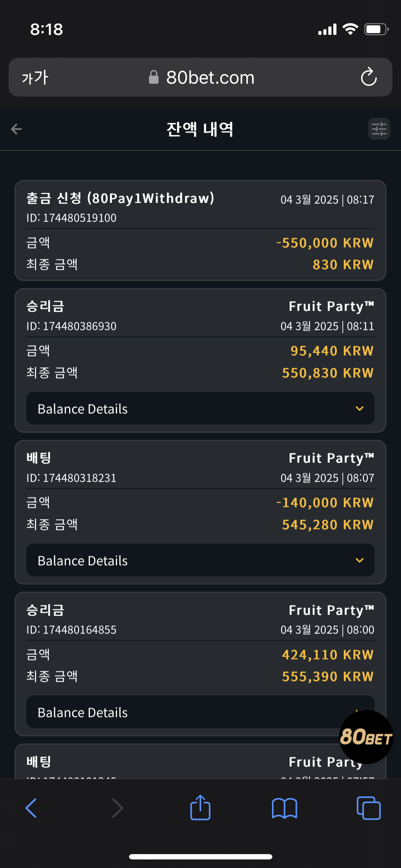This screenshot has width=401, height=868.
Task: Expand Balance Details for -140,000 KRW bet
Action: tap(200, 560)
